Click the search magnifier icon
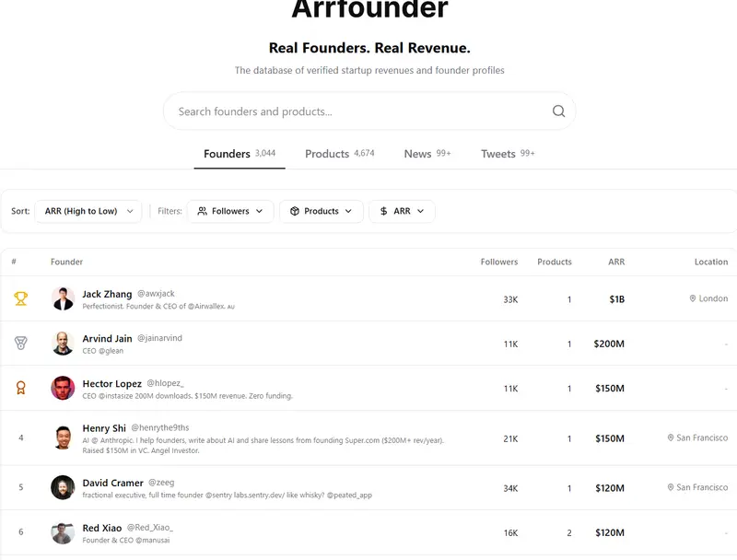737x560 pixels. tap(558, 111)
